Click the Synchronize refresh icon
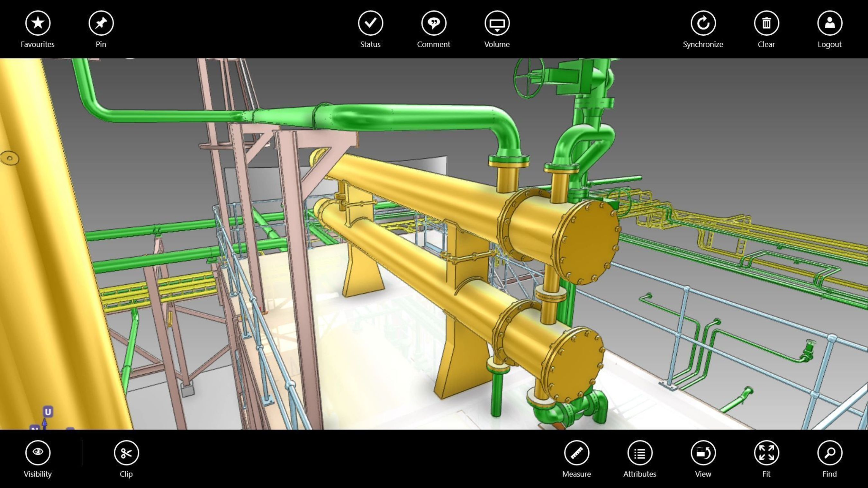This screenshot has width=868, height=488. point(703,23)
